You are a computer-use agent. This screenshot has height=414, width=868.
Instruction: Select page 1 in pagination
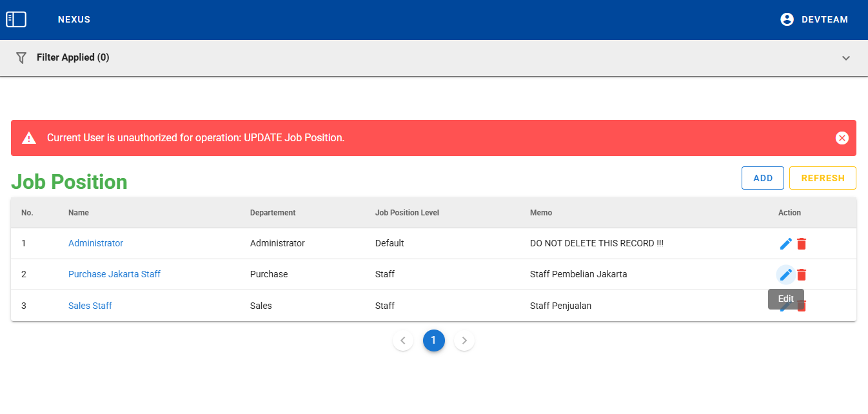(x=433, y=340)
